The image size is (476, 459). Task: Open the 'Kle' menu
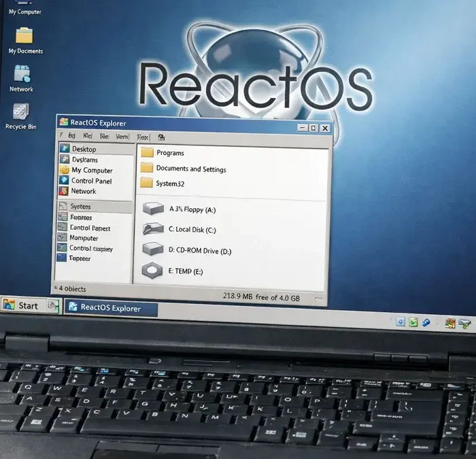point(88,136)
